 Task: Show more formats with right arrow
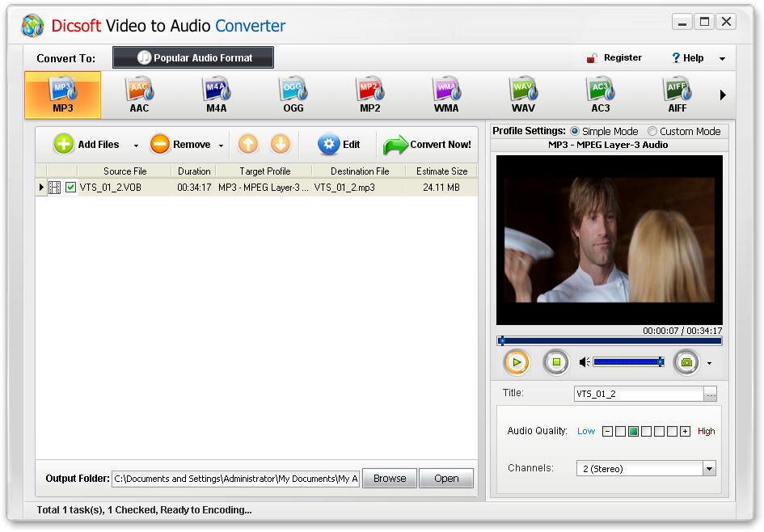[x=723, y=95]
